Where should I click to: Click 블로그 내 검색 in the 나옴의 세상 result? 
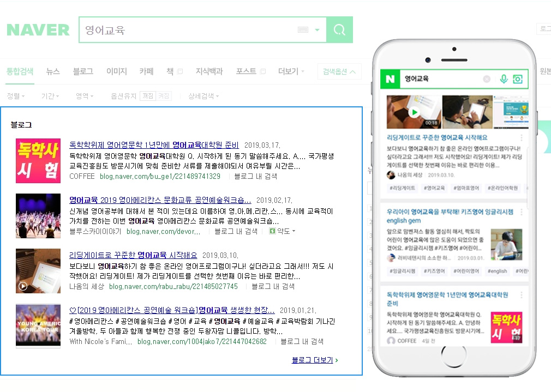tap(273, 287)
